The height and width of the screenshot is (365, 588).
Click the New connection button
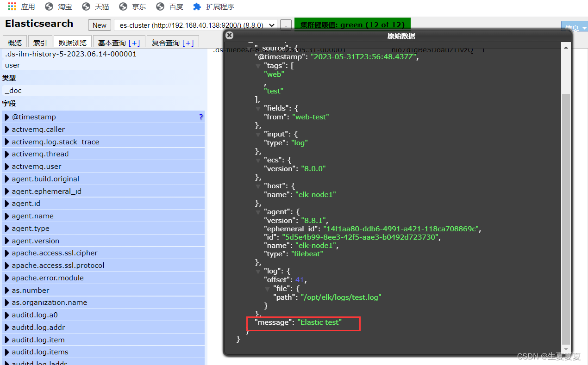99,25
